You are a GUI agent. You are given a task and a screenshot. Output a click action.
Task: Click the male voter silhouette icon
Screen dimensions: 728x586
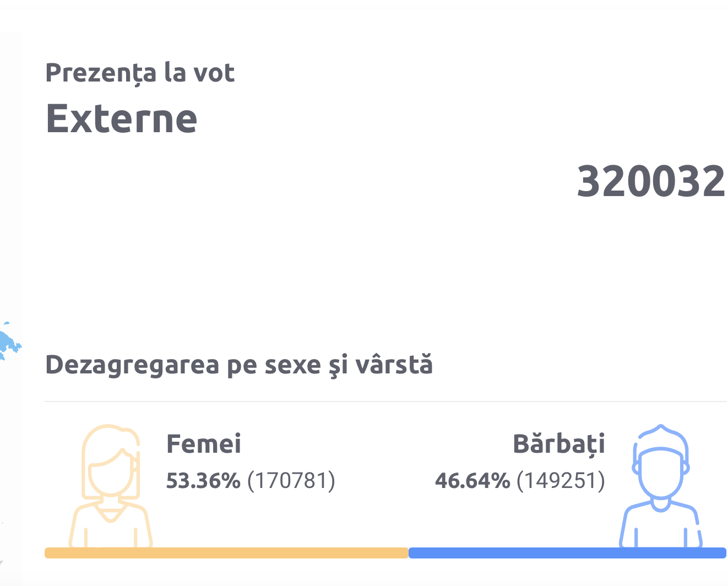pyautogui.click(x=661, y=486)
